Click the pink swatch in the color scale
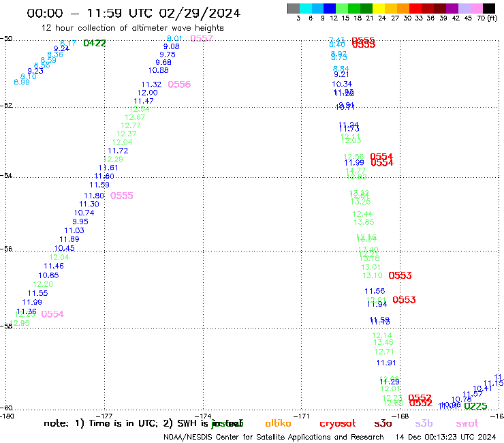Screen dimensions: 504x443 tap(476, 8)
